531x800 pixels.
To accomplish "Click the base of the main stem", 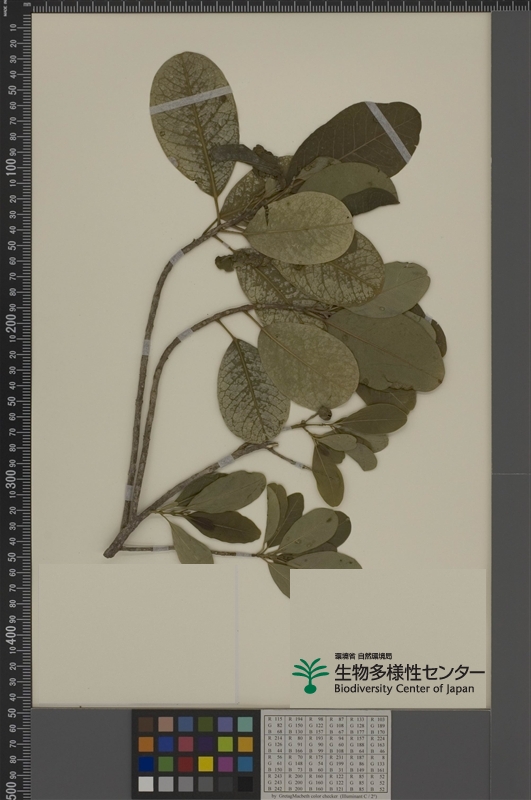I will [x=110, y=552].
